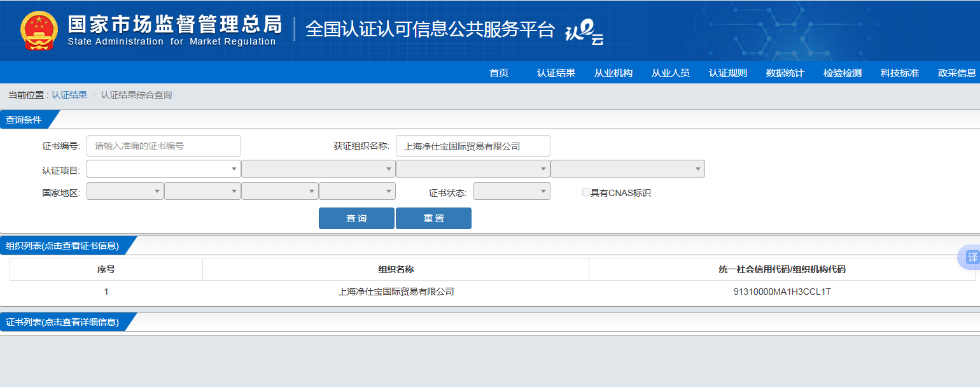This screenshot has height=387, width=980.
Task: Go to 首页 from the top menu
Action: pyautogui.click(x=499, y=73)
